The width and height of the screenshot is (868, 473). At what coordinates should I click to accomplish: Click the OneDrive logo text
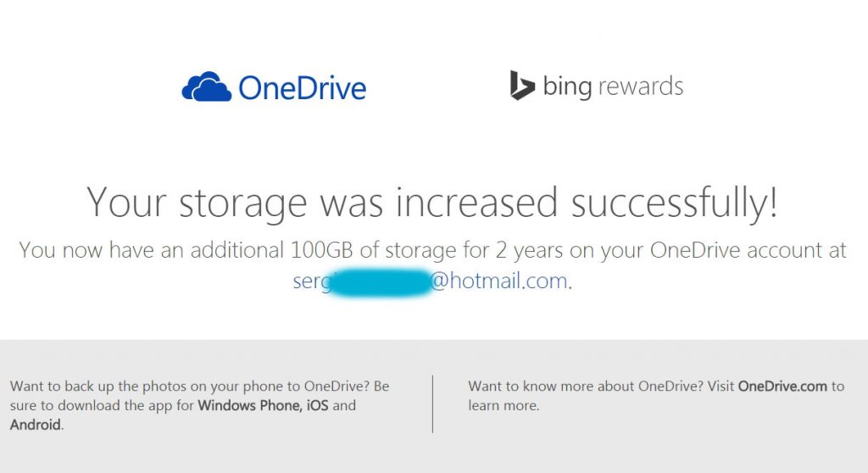[x=302, y=87]
